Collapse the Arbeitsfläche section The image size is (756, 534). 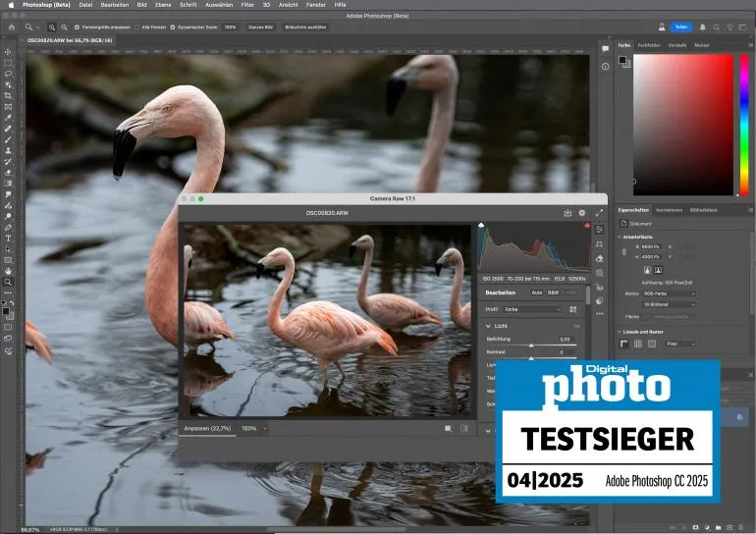point(620,238)
